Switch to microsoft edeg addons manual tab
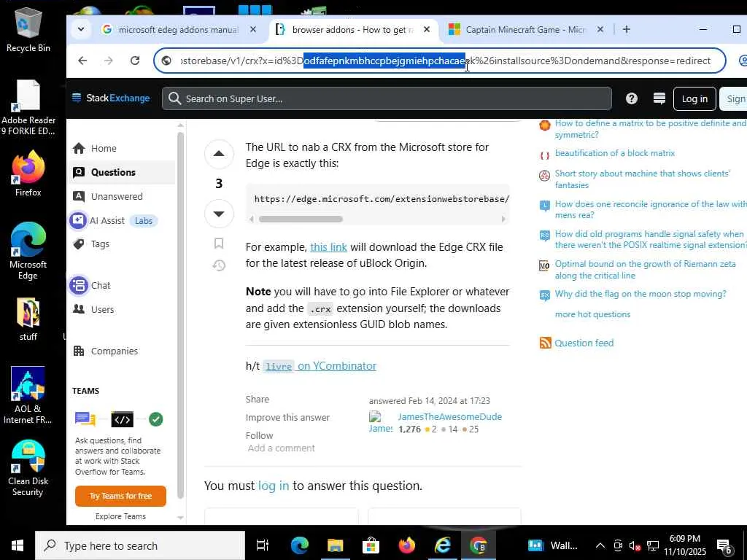 click(179, 29)
